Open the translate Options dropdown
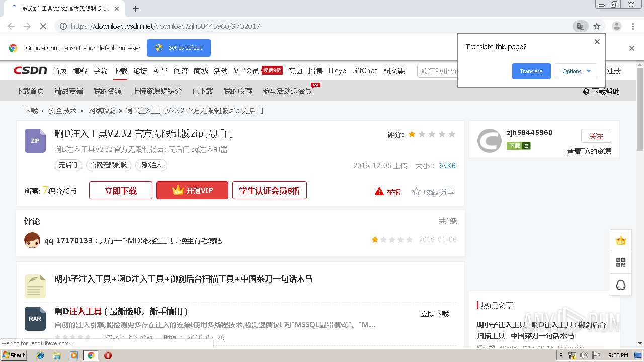The image size is (644, 362). pyautogui.click(x=576, y=71)
